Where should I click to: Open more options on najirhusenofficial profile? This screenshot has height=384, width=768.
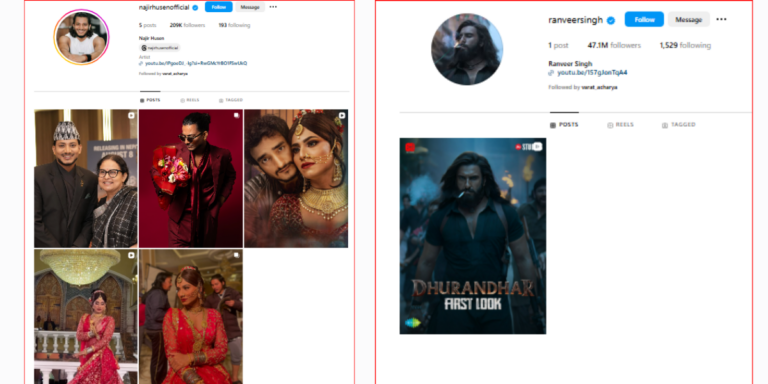point(273,7)
